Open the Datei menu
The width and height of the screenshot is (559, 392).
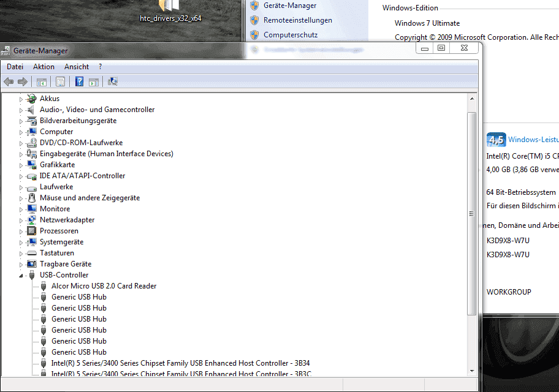point(15,67)
